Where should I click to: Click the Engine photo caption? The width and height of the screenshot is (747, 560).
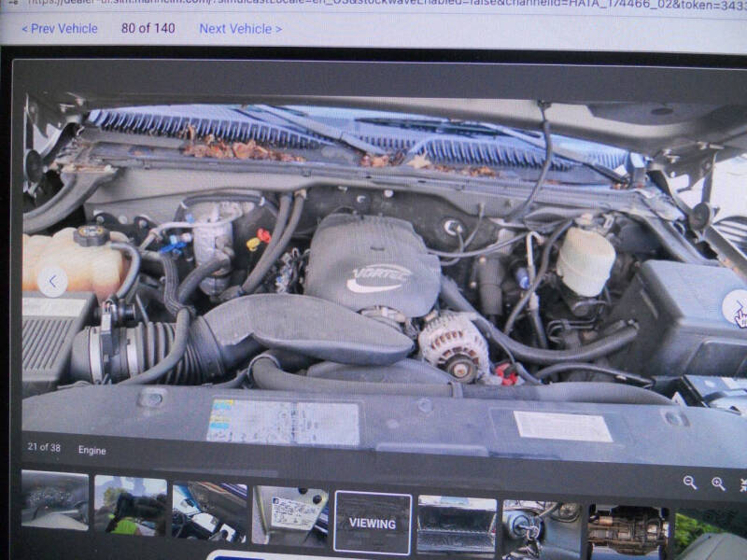(92, 451)
